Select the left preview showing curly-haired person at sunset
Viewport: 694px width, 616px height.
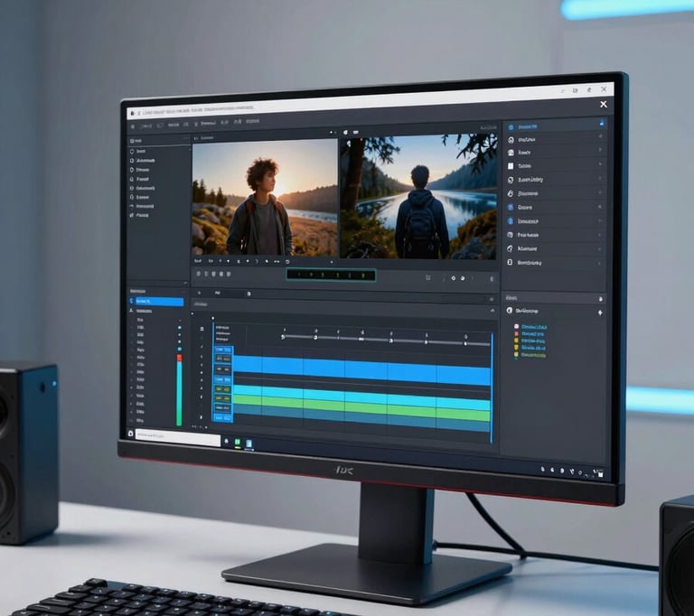(x=265, y=197)
